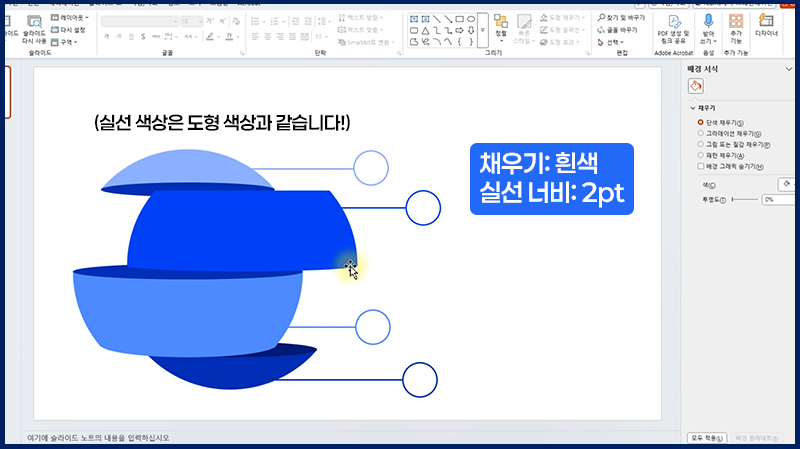Click the Arrange (정렬) button
Image resolution: width=800 pixels, height=449 pixels.
coord(501,28)
